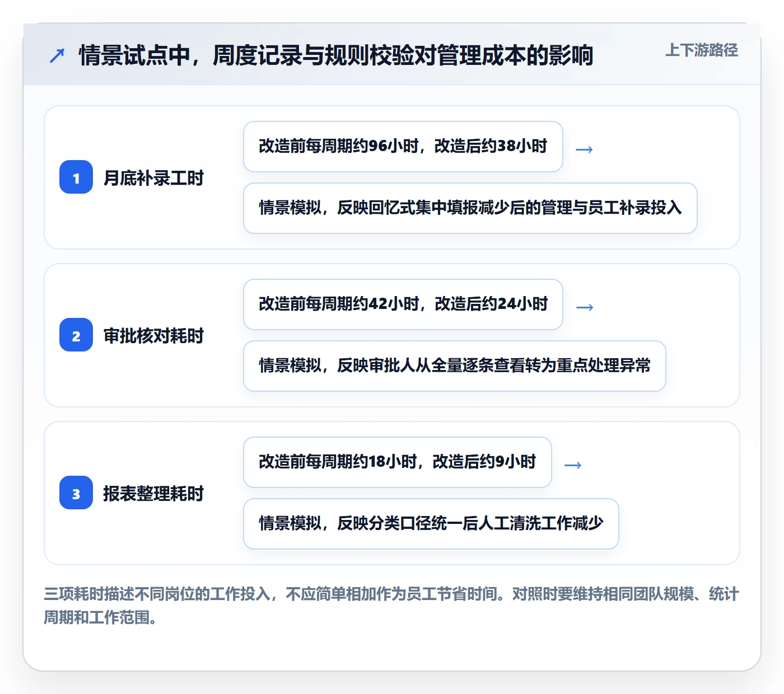The height and width of the screenshot is (694, 784).
Task: Click the arrow after the 18小时 to 9小时 box
Action: click(x=573, y=465)
